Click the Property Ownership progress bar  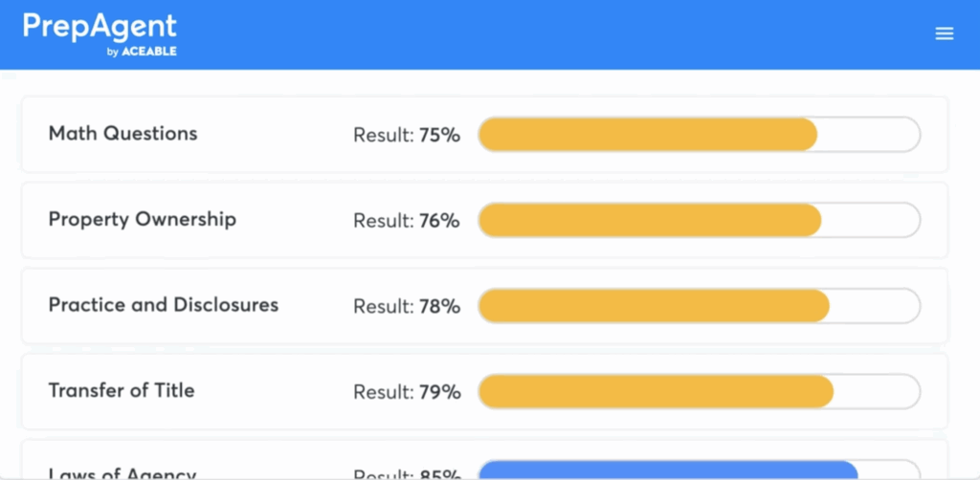pos(649,221)
